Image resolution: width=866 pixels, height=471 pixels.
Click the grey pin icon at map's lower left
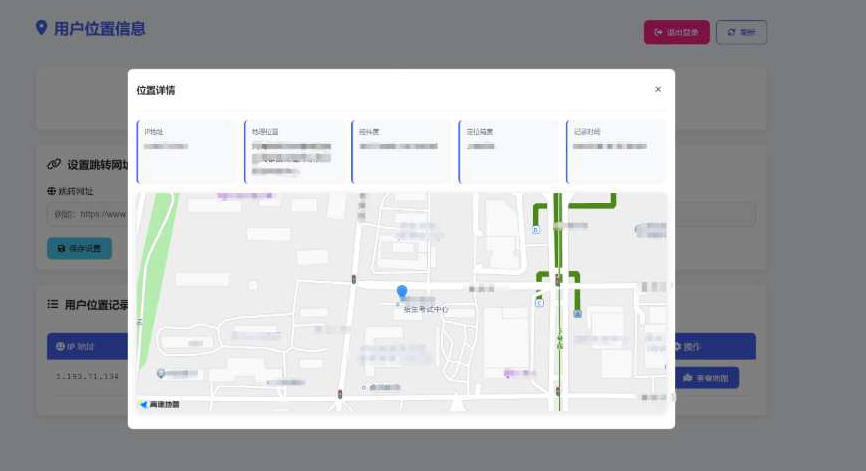[x=161, y=374]
